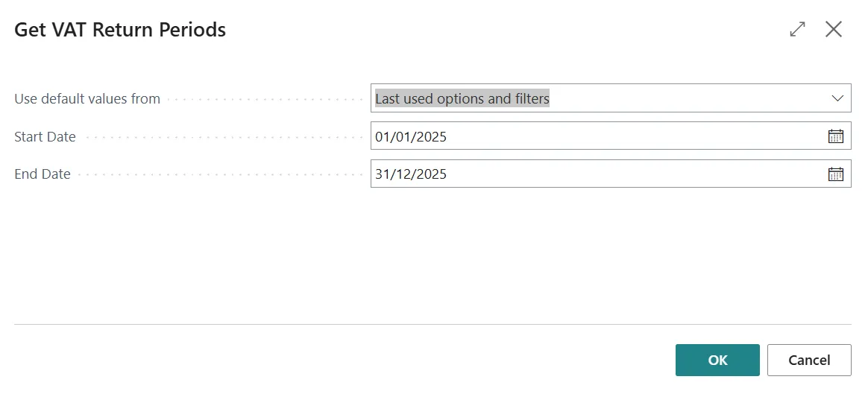Dismiss the dialog with the Cancel button

809,360
